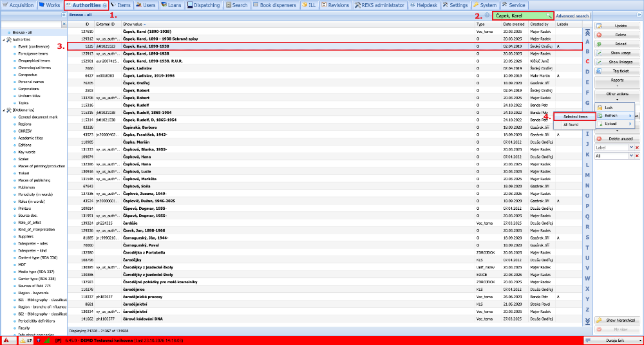Select row Čapek, Ladislav, 1919-1996
Screen dimensions: 644x345
pyautogui.click(x=325, y=75)
